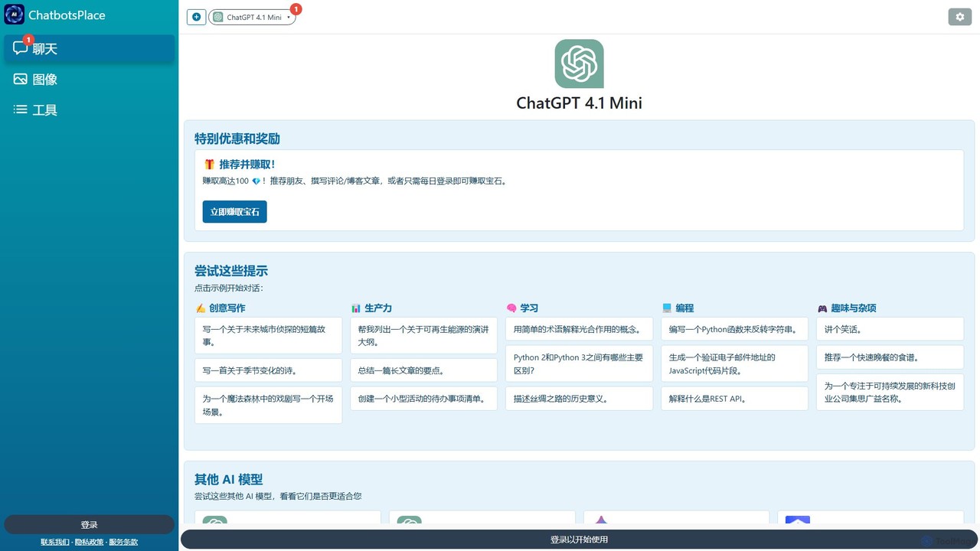Click the 编程 category heading
Screen dimensions: 980x551
click(684, 308)
